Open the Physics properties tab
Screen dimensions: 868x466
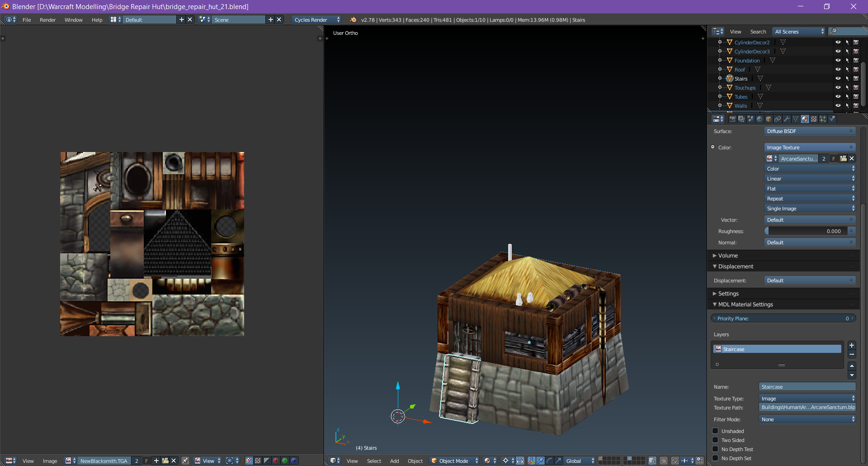(x=832, y=119)
